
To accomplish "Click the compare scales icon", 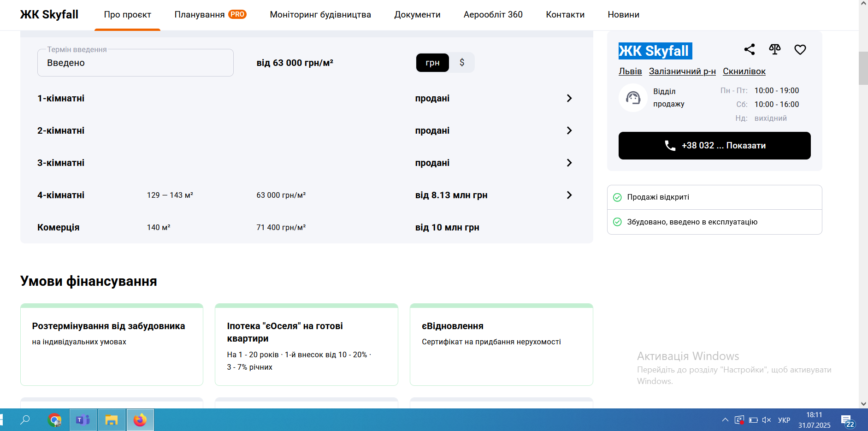I will pyautogui.click(x=775, y=49).
